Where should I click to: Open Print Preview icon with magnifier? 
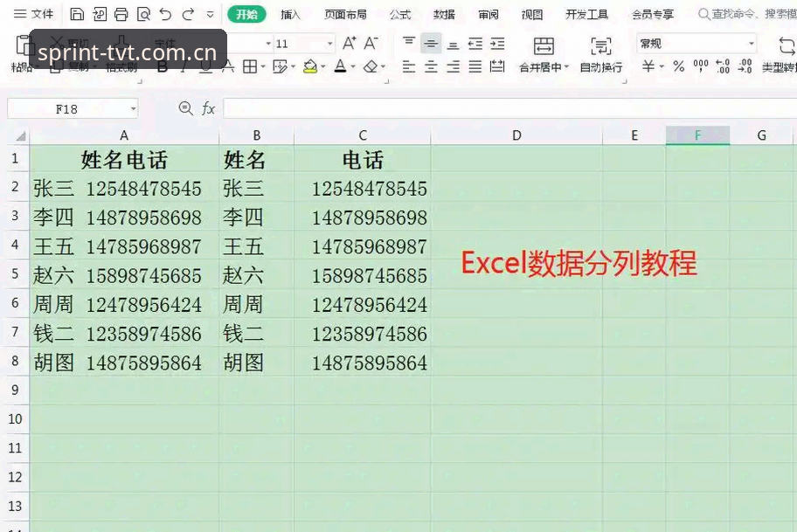coord(144,14)
